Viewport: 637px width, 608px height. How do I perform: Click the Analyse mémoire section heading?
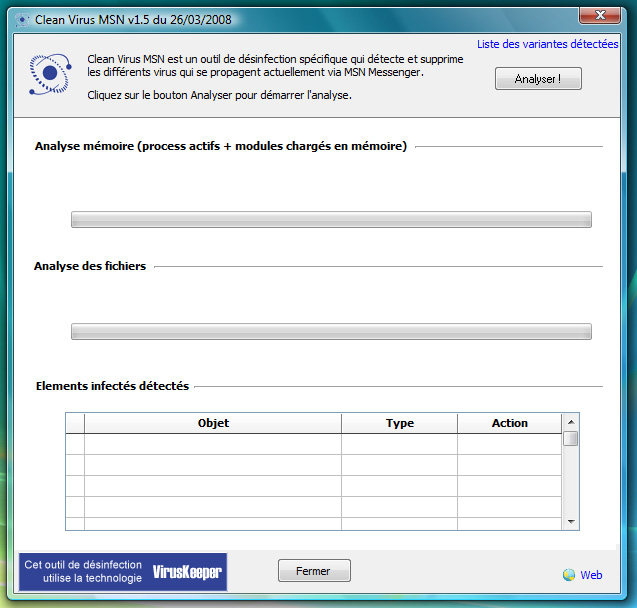221,146
